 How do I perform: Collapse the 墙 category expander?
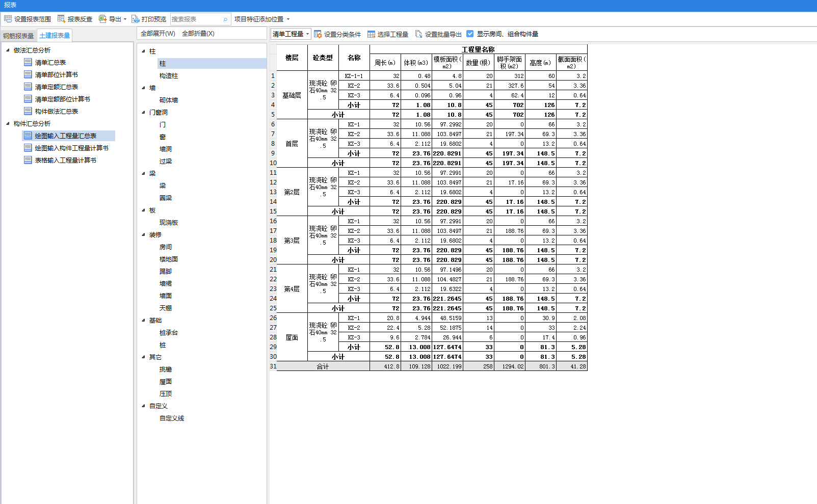143,88
